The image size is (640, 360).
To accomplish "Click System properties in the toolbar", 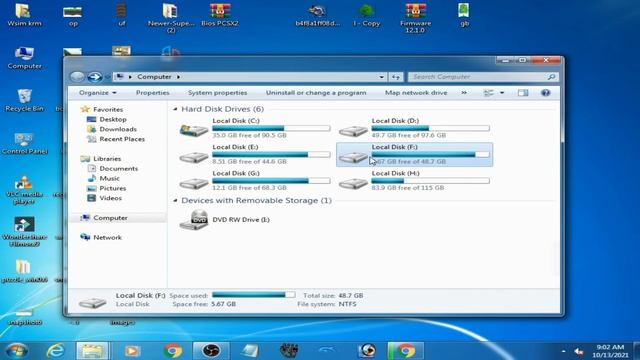I will [218, 93].
